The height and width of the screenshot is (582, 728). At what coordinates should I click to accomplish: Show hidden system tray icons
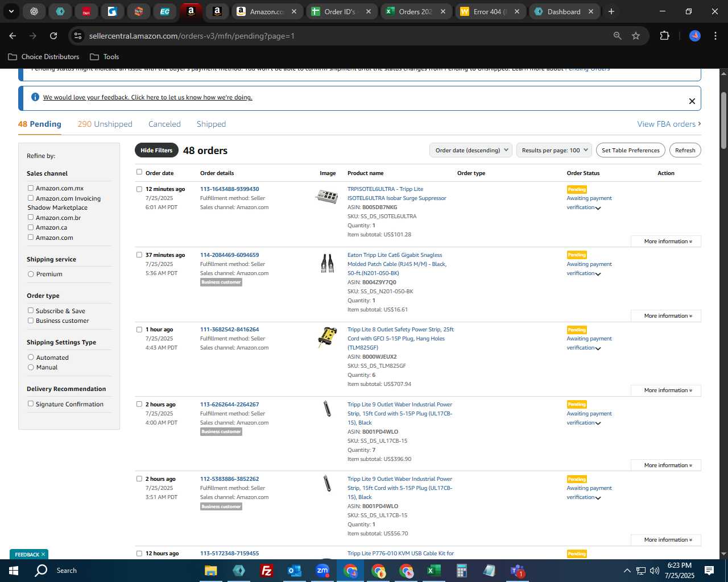(x=627, y=571)
